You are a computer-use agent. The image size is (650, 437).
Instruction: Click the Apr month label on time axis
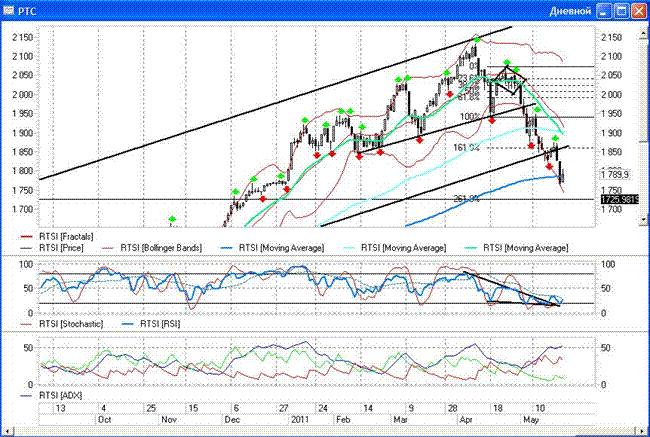click(x=466, y=420)
